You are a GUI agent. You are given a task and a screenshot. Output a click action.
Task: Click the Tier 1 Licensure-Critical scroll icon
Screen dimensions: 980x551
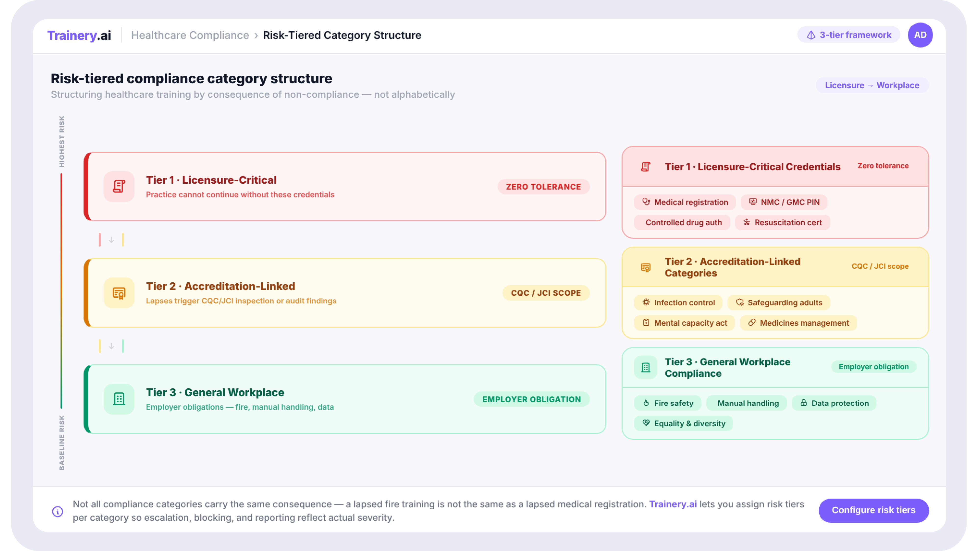click(119, 186)
